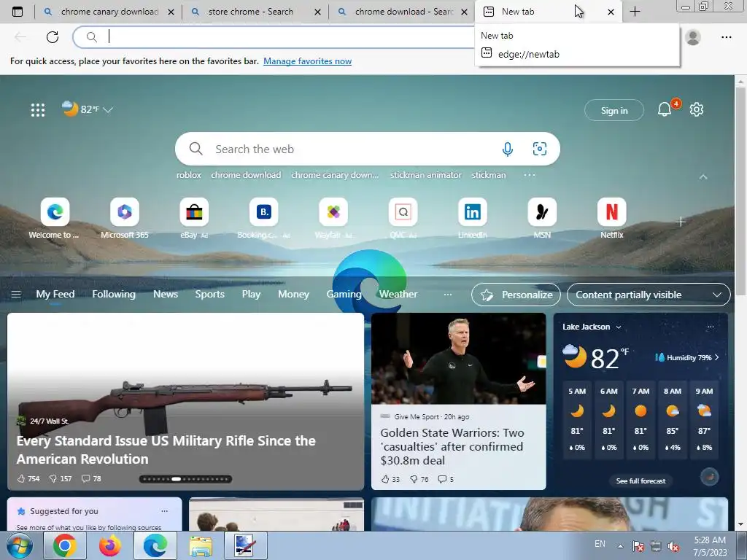Open Humidity 79% details link
Screen dimensions: 747x560
pyautogui.click(x=687, y=357)
